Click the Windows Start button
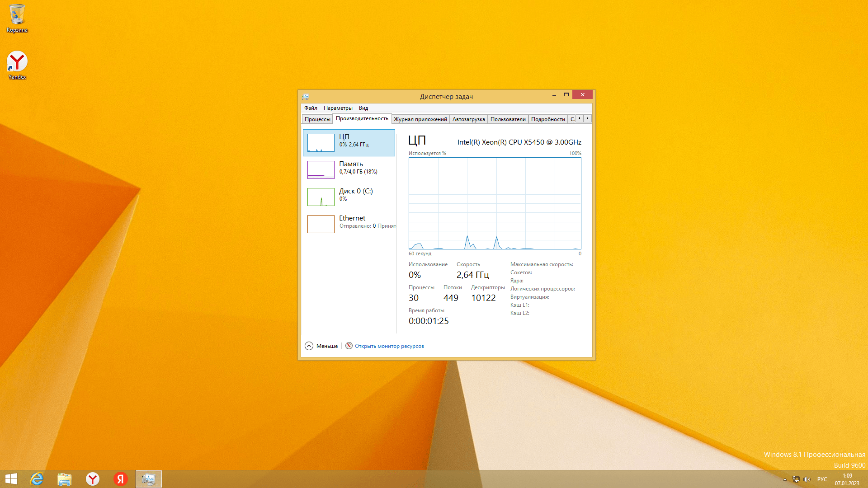 click(x=11, y=479)
